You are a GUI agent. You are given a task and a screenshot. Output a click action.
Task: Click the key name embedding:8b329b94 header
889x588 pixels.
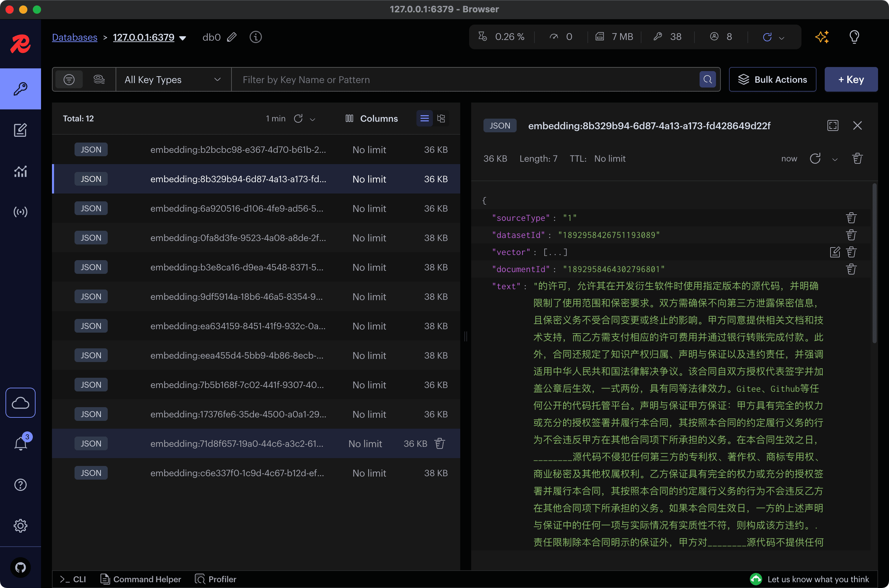(649, 125)
